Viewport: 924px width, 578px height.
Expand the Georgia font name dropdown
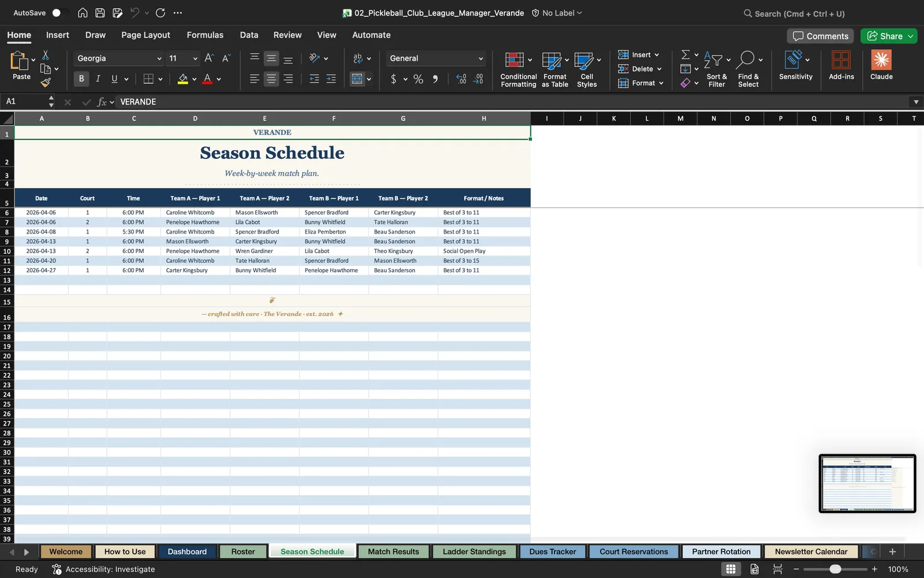tap(159, 58)
